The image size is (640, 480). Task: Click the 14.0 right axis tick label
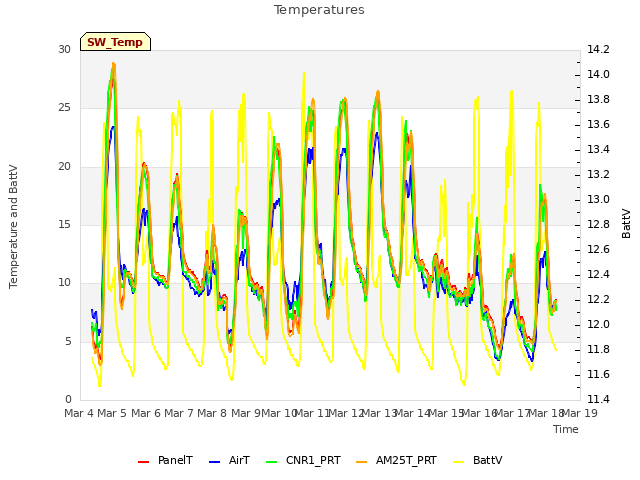(x=598, y=75)
